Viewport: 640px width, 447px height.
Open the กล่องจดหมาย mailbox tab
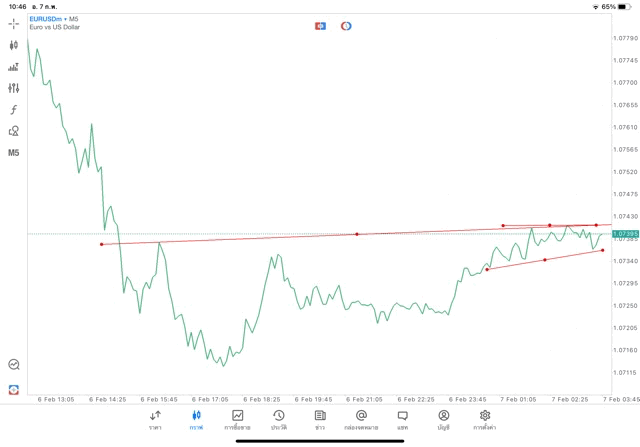(361, 420)
